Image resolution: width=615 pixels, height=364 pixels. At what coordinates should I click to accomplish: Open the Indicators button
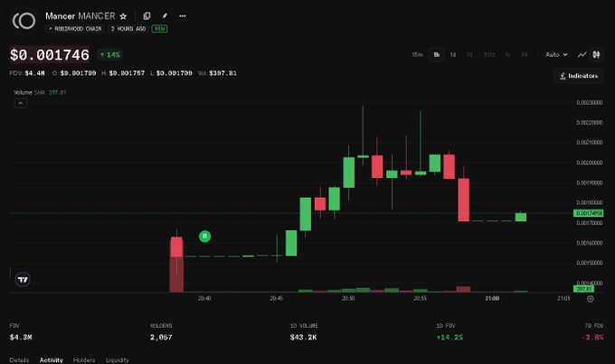point(579,76)
